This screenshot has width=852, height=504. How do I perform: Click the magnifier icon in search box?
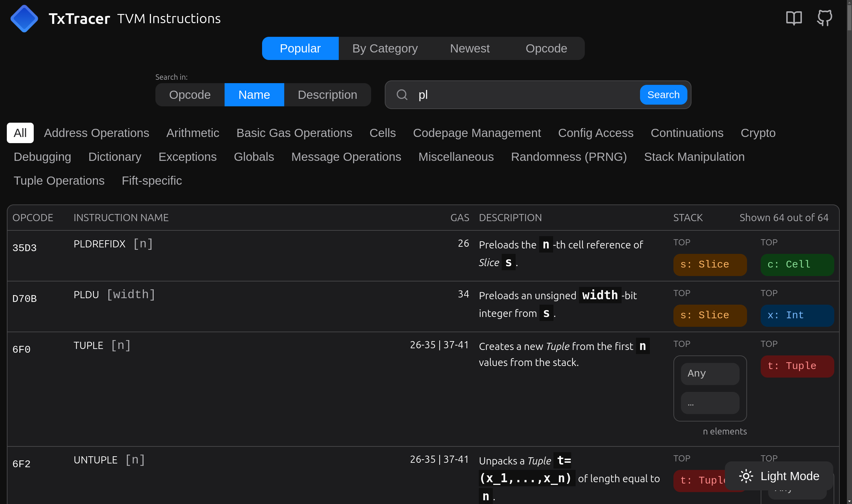pyautogui.click(x=402, y=95)
